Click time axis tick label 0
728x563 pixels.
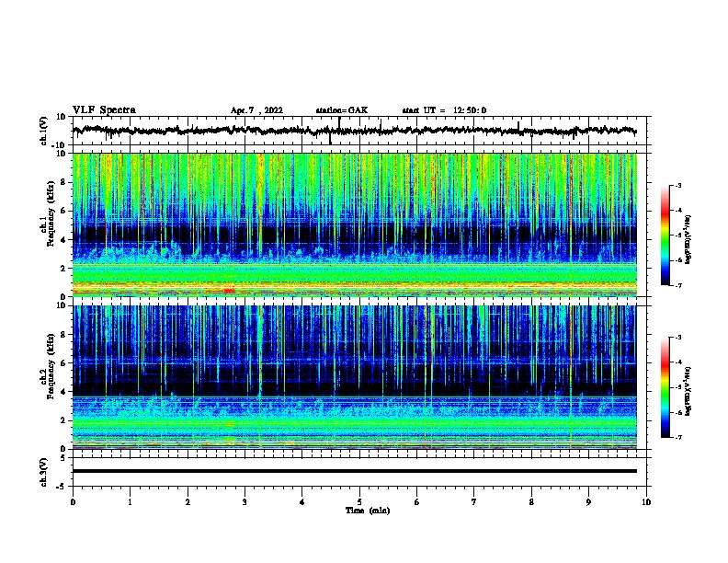[x=73, y=502]
